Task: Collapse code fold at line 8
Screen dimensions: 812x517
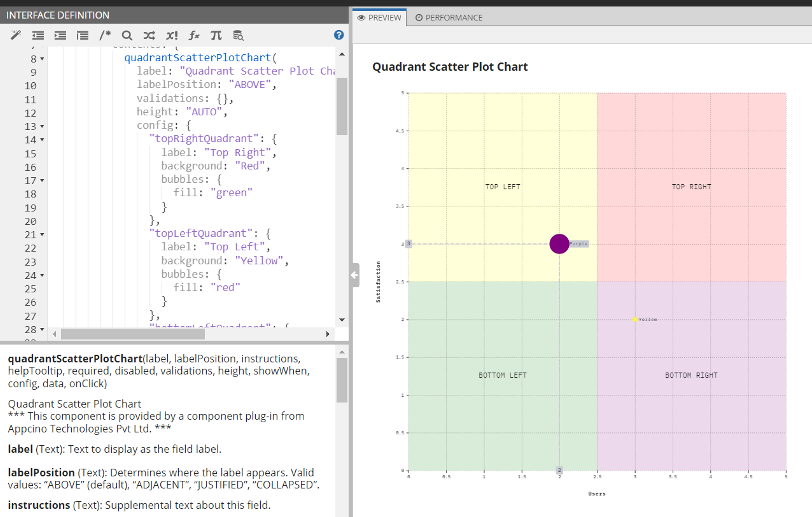Action: [42, 59]
